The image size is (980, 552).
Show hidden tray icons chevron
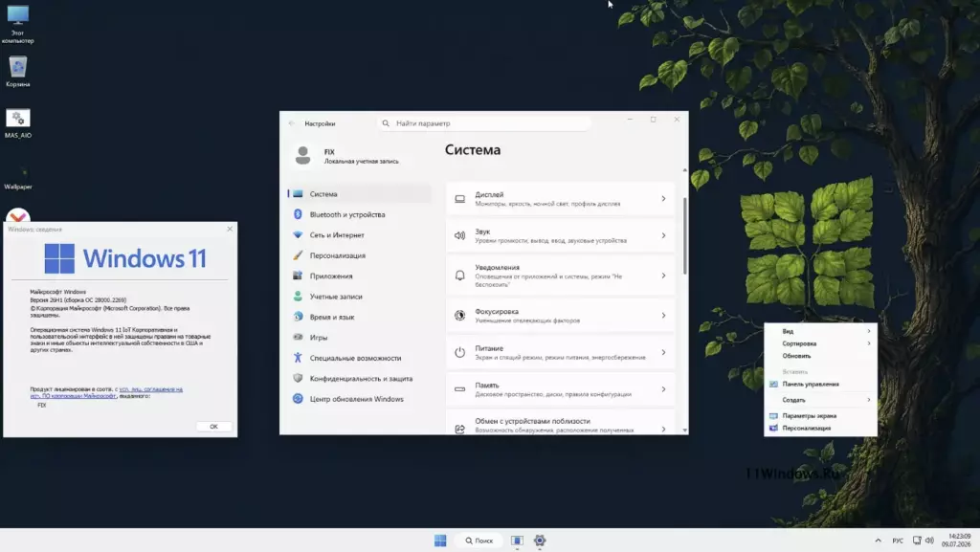879,541
